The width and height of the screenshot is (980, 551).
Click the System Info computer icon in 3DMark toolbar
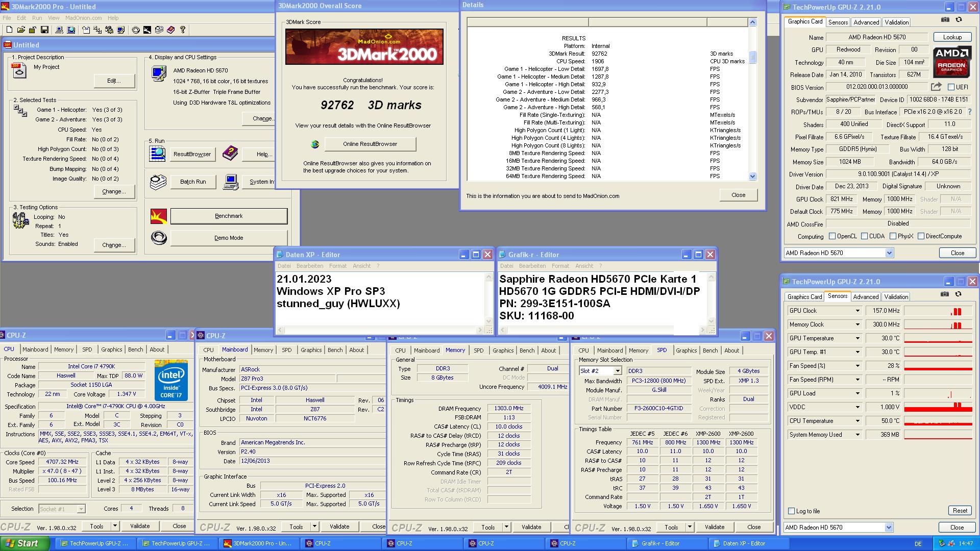[59, 30]
